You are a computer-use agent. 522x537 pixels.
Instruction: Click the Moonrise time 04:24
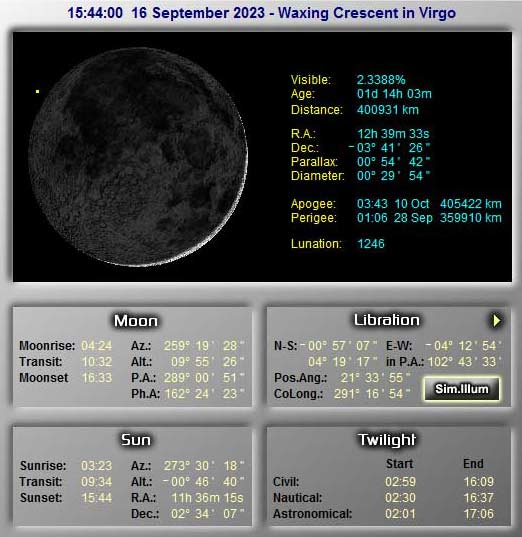coord(97,346)
